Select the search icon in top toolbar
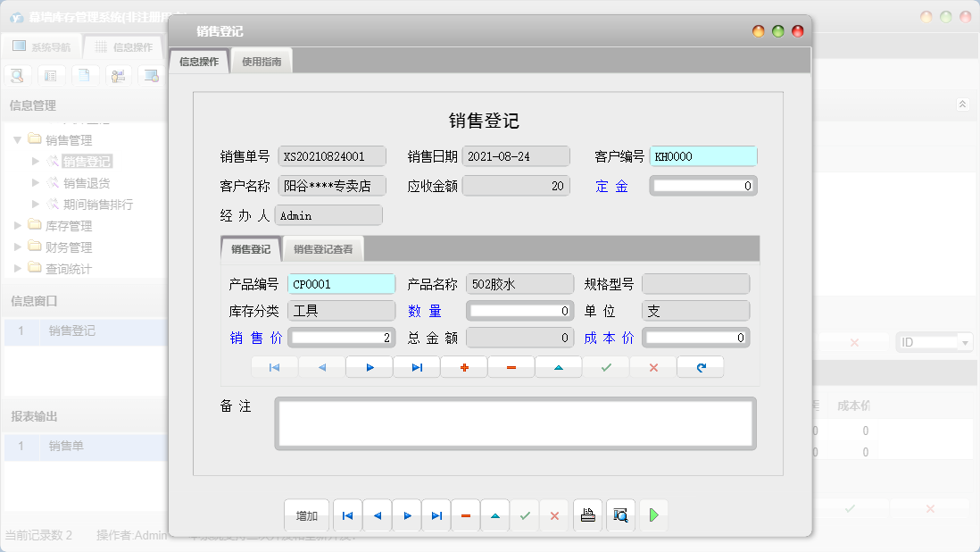This screenshot has height=552, width=980. [18, 75]
